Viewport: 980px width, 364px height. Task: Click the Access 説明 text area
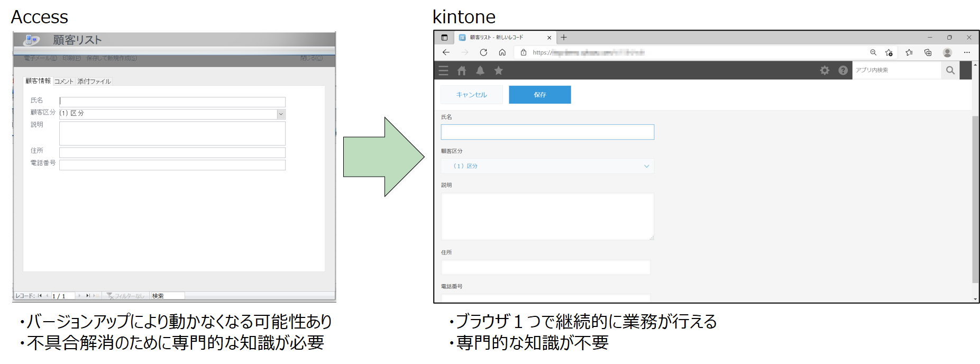pyautogui.click(x=172, y=133)
